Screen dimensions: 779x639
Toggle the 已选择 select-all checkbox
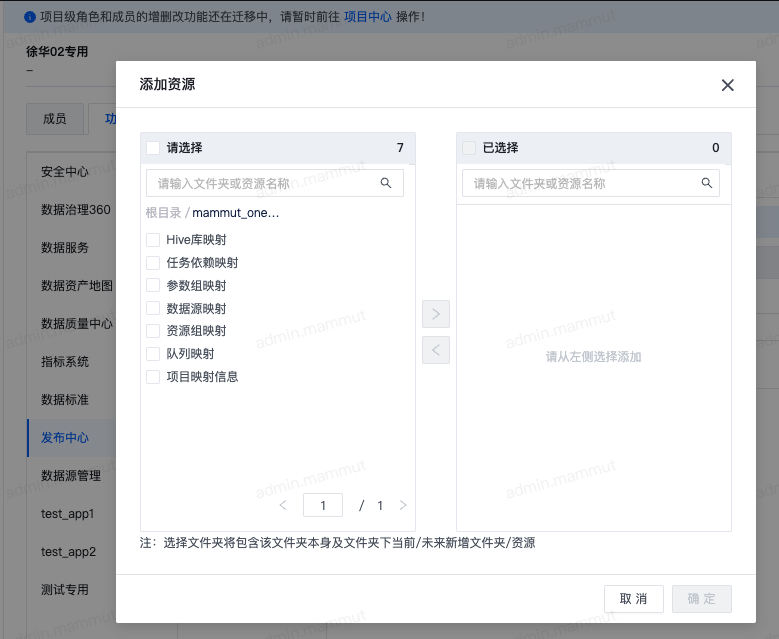coord(469,148)
